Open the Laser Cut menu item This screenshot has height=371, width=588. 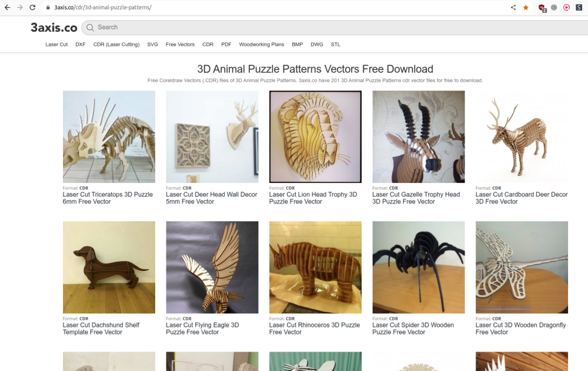(56, 45)
